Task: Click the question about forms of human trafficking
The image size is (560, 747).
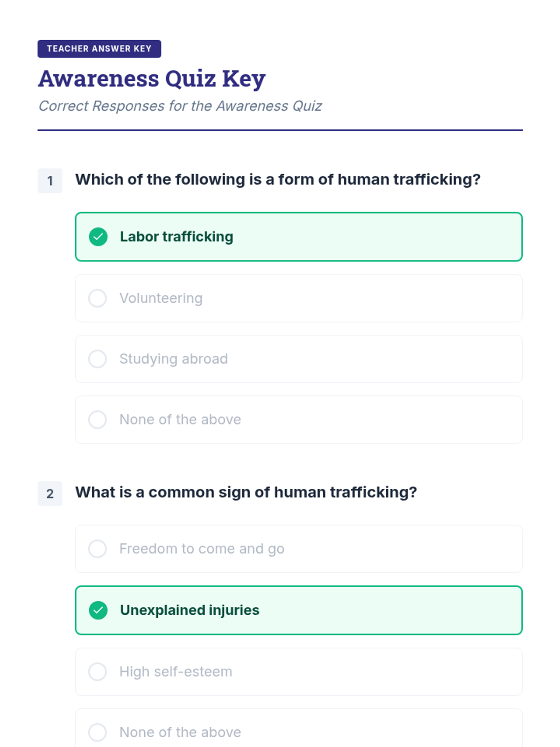Action: click(x=278, y=180)
